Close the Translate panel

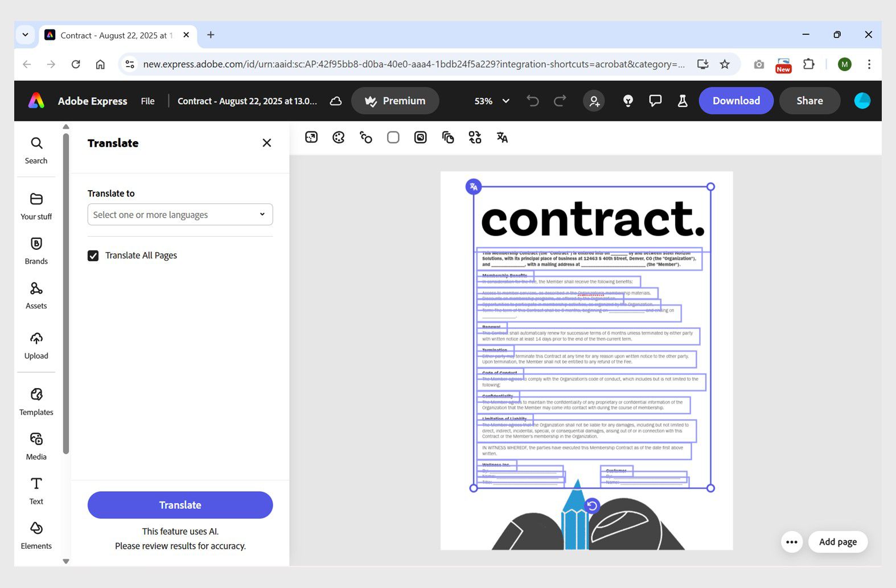(x=266, y=143)
